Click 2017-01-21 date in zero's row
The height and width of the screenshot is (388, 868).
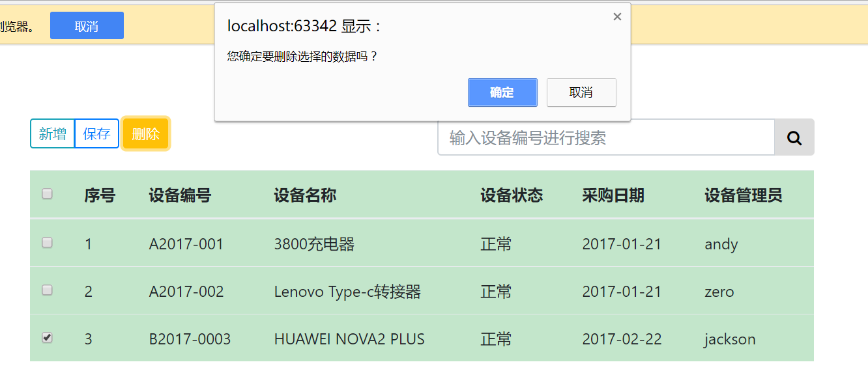click(x=622, y=292)
